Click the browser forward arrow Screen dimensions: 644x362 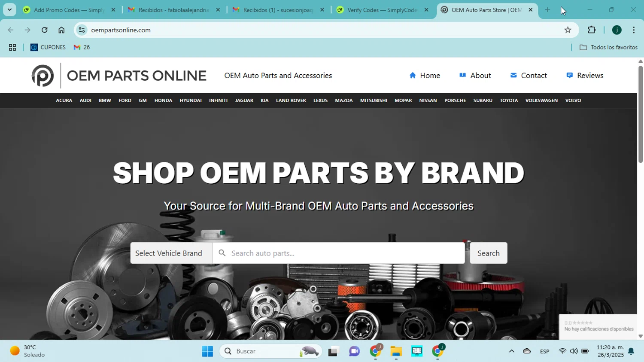click(27, 30)
